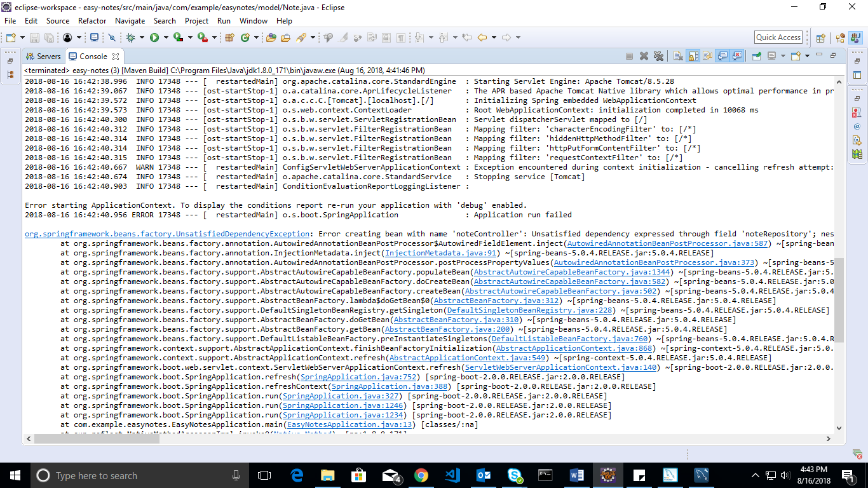868x488 pixels.
Task: Open EasyNotesApplication.java:13 link
Action: (350, 424)
